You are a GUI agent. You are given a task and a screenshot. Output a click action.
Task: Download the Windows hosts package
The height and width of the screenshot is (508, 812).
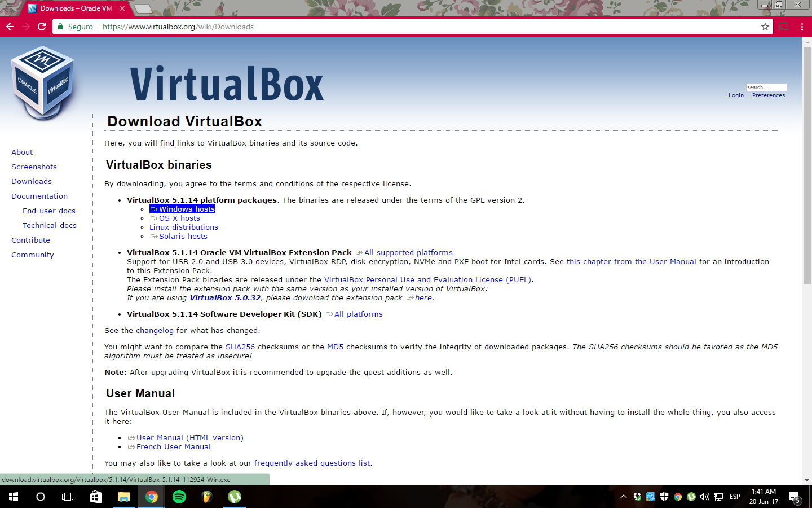[182, 209]
